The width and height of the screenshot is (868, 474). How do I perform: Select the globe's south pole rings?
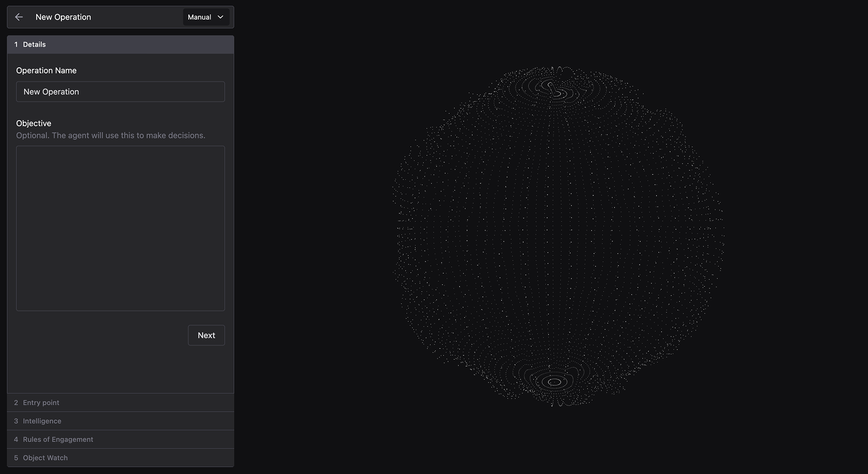pos(555,382)
